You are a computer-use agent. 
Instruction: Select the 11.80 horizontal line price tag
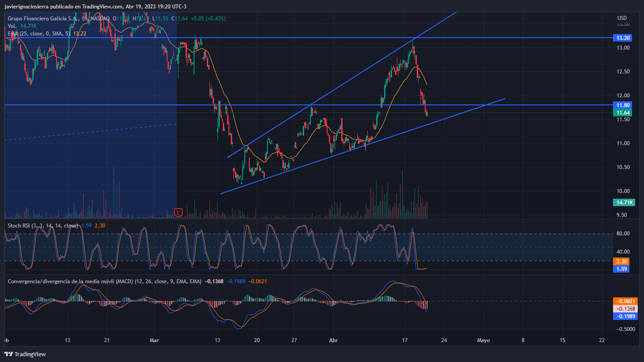[x=623, y=105]
